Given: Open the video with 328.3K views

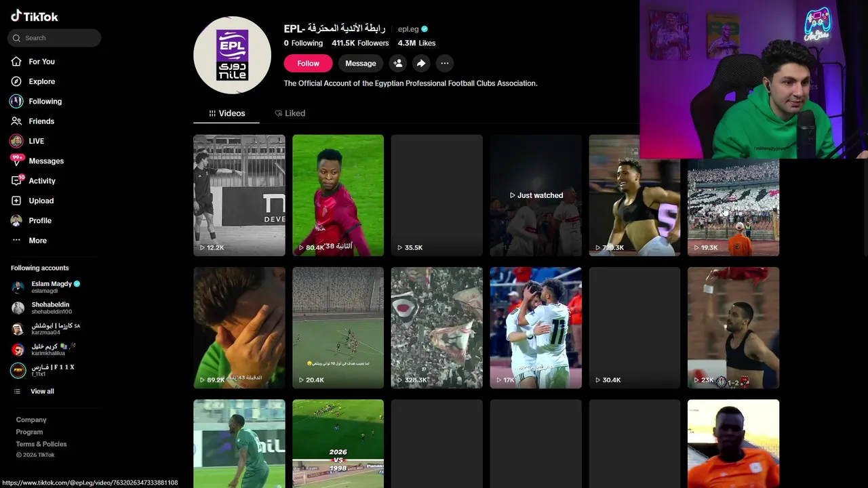Looking at the screenshot, I should point(437,328).
